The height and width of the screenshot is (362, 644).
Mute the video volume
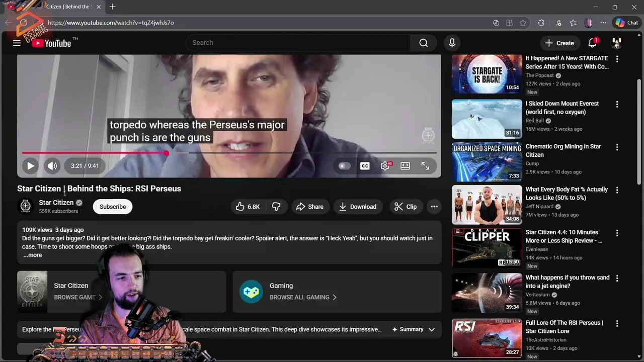coord(52,165)
